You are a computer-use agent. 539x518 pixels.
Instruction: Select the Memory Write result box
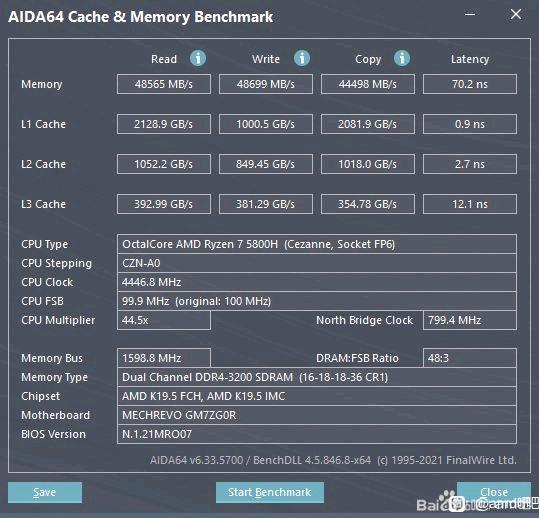(266, 84)
